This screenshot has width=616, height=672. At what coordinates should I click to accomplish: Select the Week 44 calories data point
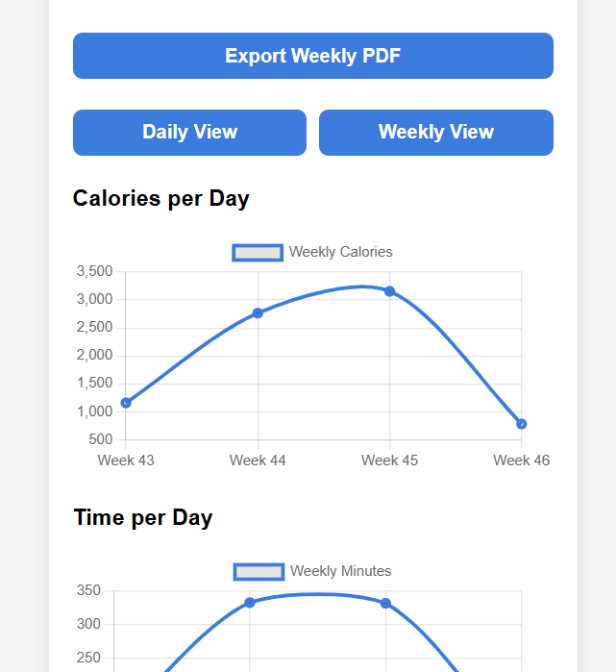coord(258,313)
